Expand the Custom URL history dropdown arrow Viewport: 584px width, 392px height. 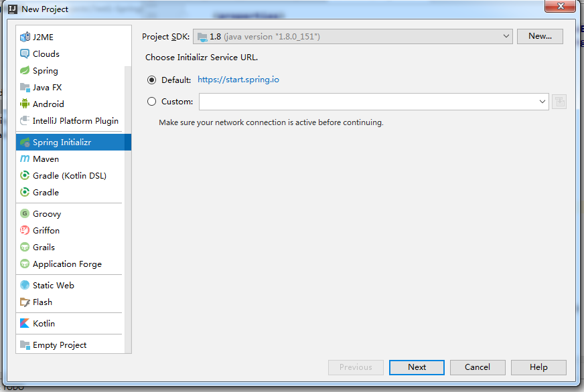(x=542, y=102)
